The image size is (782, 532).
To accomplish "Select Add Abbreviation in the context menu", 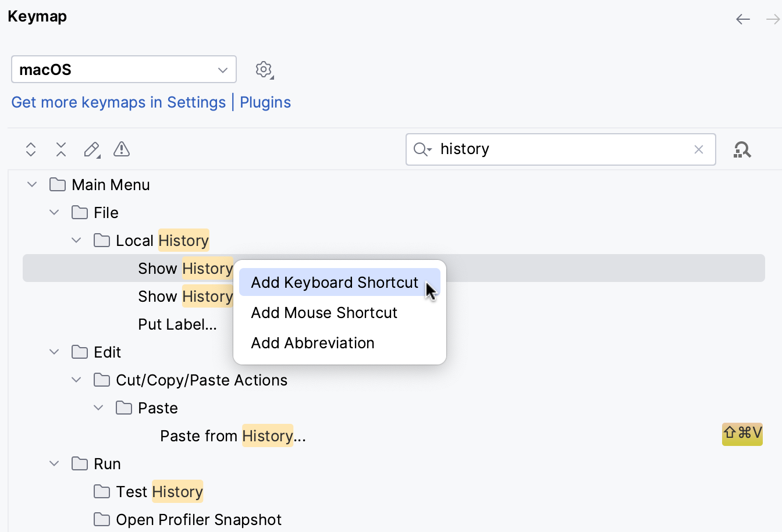I will point(312,343).
